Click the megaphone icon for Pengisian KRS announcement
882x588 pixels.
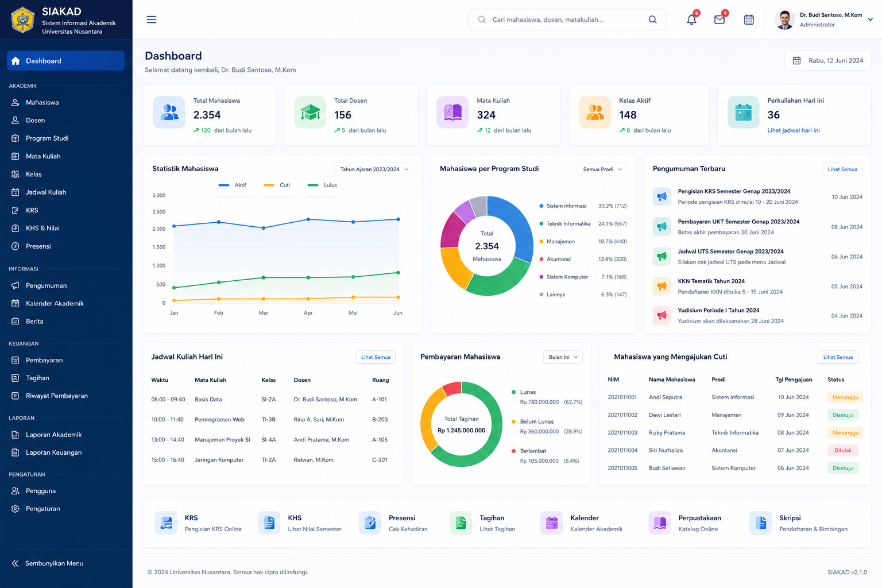[x=662, y=196]
